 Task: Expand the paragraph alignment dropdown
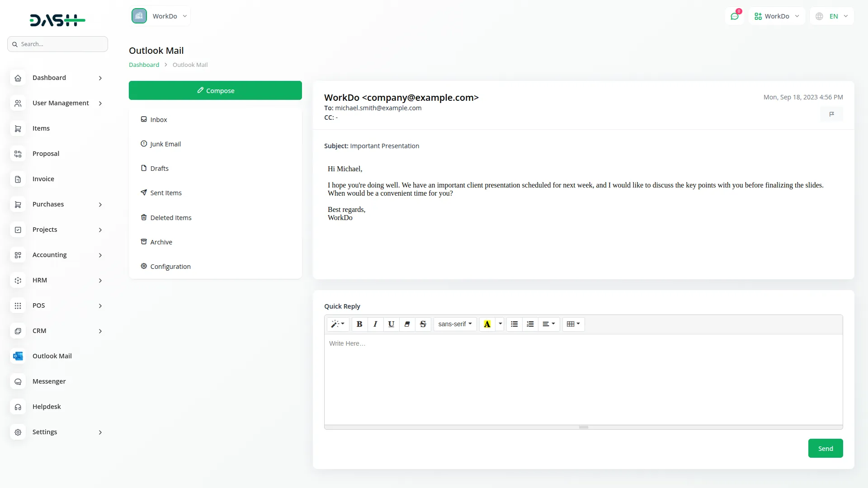(x=549, y=324)
